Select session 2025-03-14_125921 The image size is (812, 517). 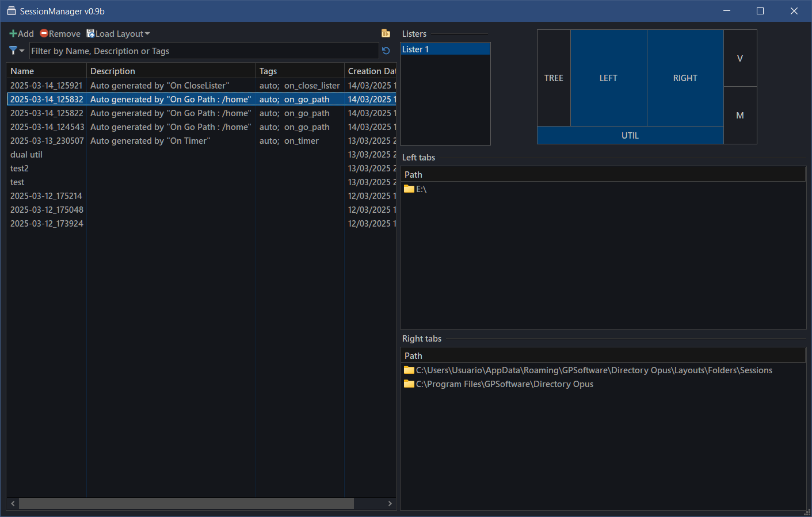pyautogui.click(x=201, y=86)
